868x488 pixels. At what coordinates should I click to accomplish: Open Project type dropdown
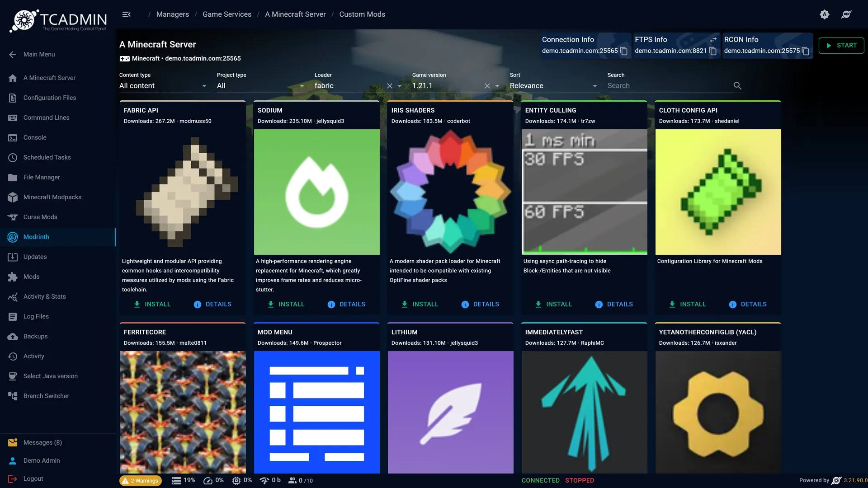pos(261,86)
